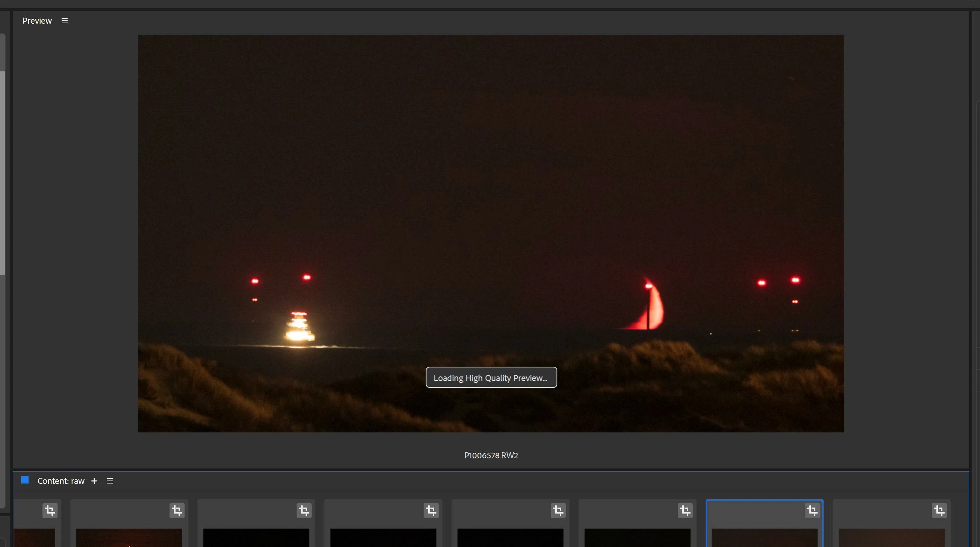Click crop badge on third thumbnail from left
Viewport: 980px width, 547px height.
304,511
